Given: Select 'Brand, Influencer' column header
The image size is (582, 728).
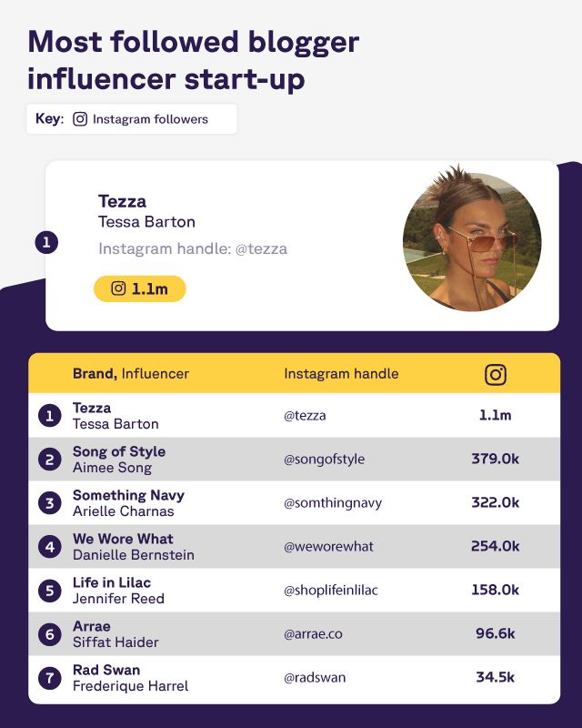Looking at the screenshot, I should coord(131,374).
